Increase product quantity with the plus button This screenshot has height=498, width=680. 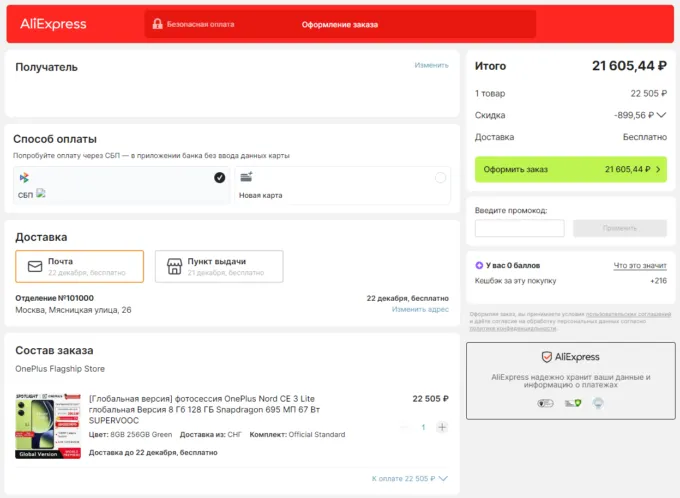(x=442, y=427)
